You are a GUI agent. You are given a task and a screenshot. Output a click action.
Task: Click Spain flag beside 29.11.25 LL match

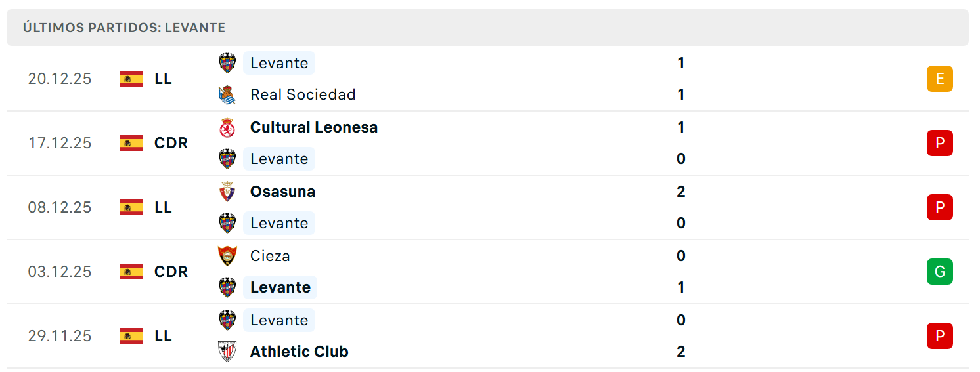pyautogui.click(x=131, y=336)
